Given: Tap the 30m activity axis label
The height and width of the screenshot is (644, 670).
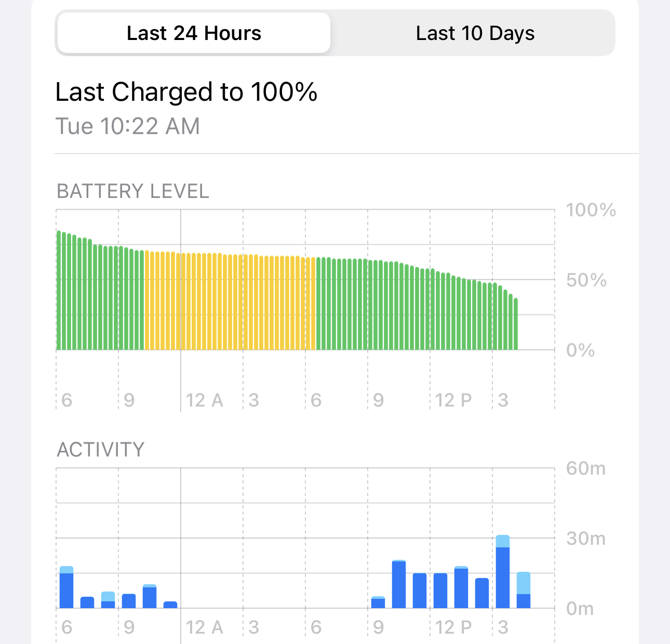Looking at the screenshot, I should click(586, 539).
